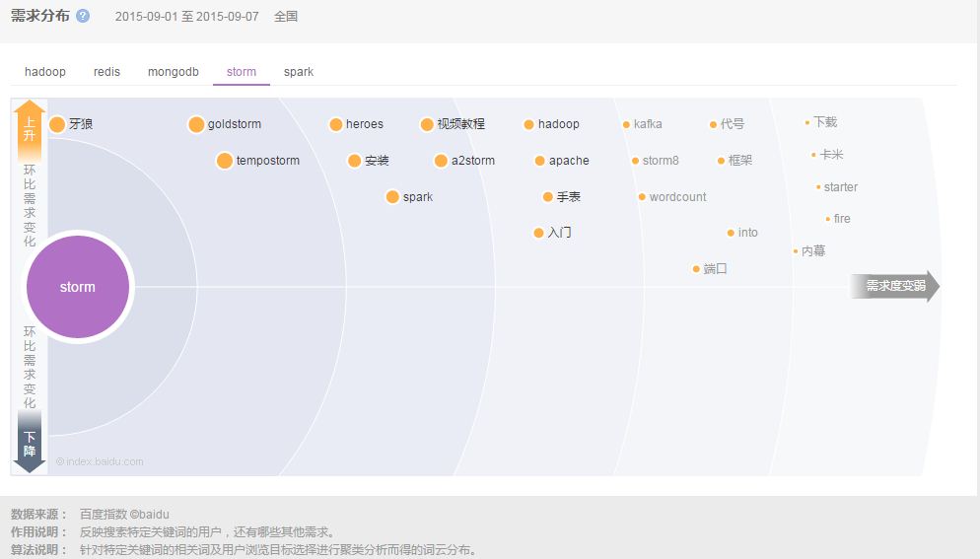Click the orange dot beside hadoop keyword
Image resolution: width=980 pixels, height=559 pixels.
click(x=528, y=124)
